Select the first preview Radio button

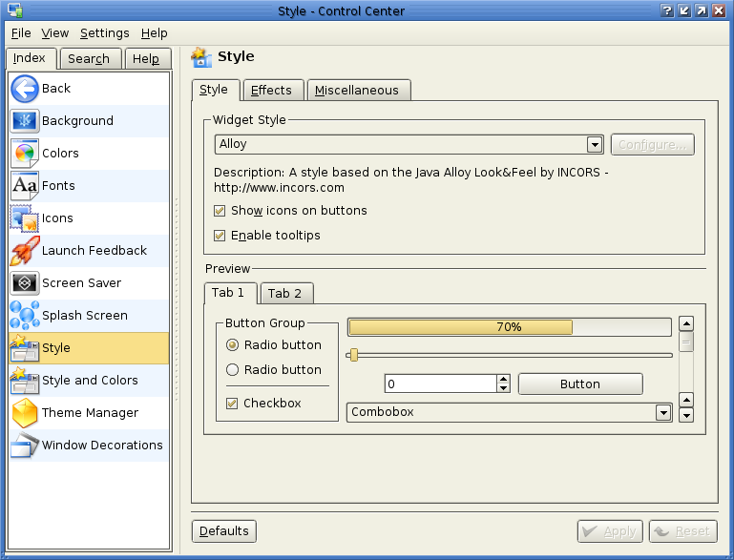click(232, 345)
